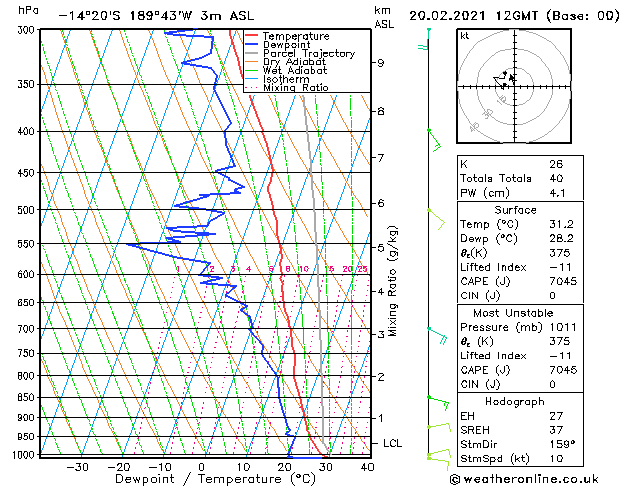Screen dimensions: 629x486
Task: Click the PW (cm) value 4.1
Action: (558, 193)
